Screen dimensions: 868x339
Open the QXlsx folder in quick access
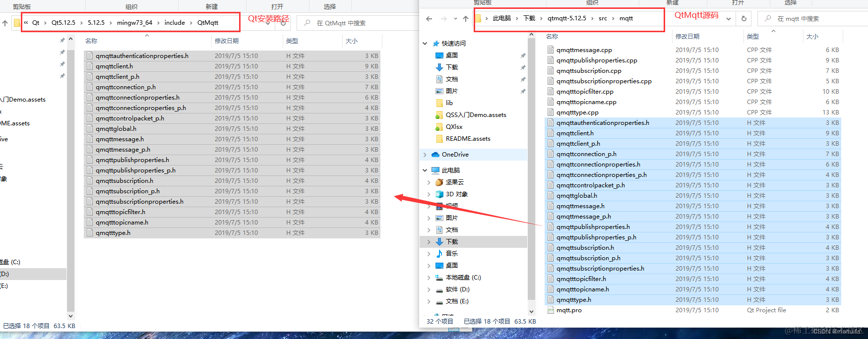tap(454, 127)
